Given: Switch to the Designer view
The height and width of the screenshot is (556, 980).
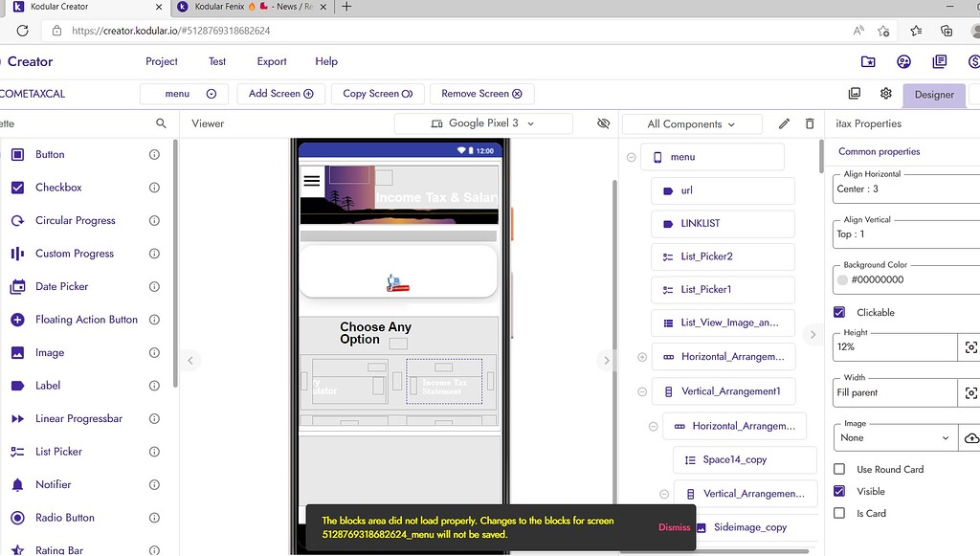Looking at the screenshot, I should pos(934,95).
